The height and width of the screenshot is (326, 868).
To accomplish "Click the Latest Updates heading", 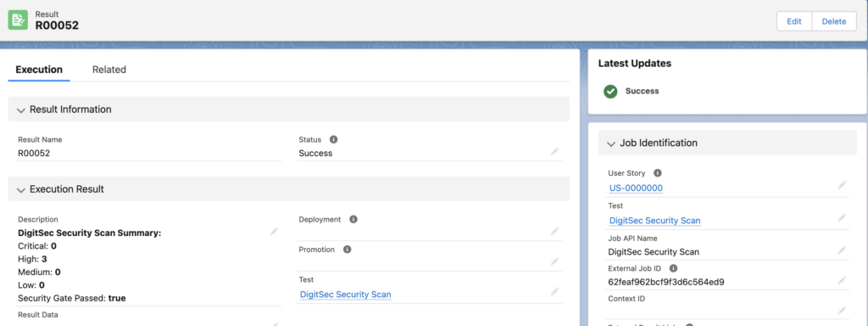I will [634, 63].
